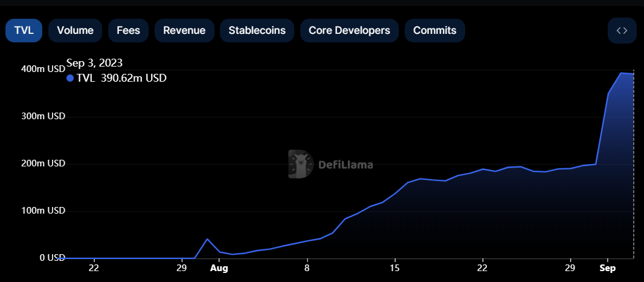
Task: Click the 390.62m USD TVL value
Action: (x=134, y=78)
